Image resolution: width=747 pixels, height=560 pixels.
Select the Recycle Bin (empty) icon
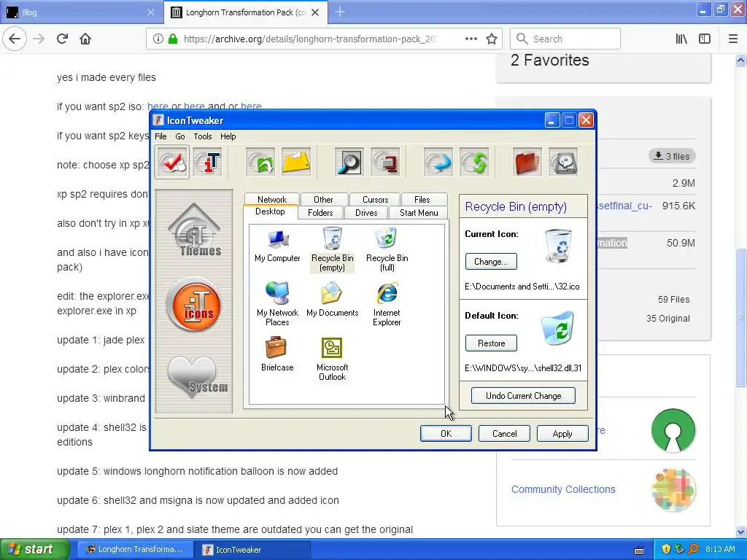(332, 249)
